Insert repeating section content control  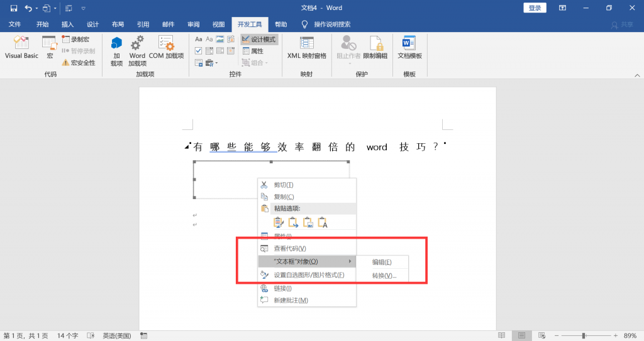198,63
